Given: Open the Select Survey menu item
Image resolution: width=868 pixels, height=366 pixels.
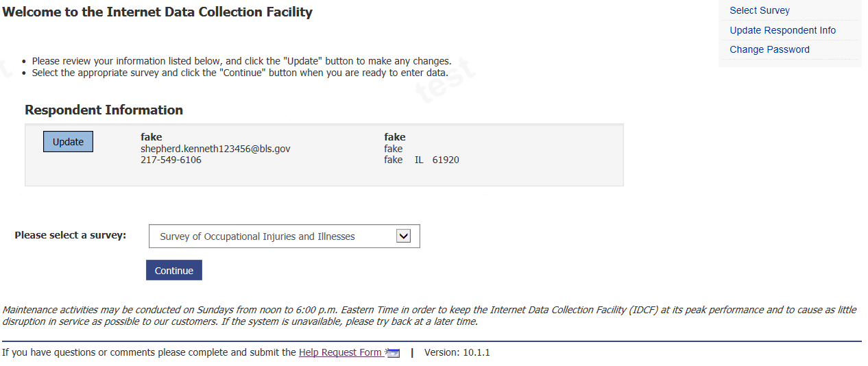Looking at the screenshot, I should click(x=759, y=10).
